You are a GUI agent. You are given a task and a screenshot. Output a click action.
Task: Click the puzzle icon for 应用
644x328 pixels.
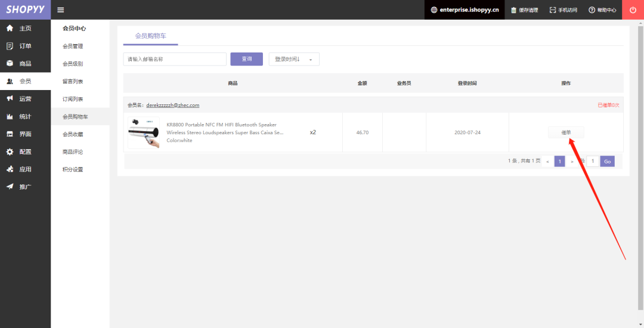[10, 169]
